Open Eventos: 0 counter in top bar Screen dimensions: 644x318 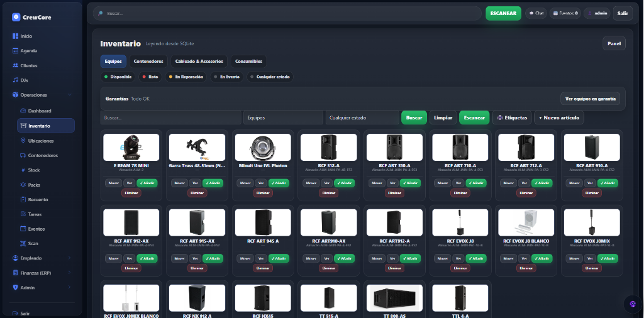[x=565, y=13]
